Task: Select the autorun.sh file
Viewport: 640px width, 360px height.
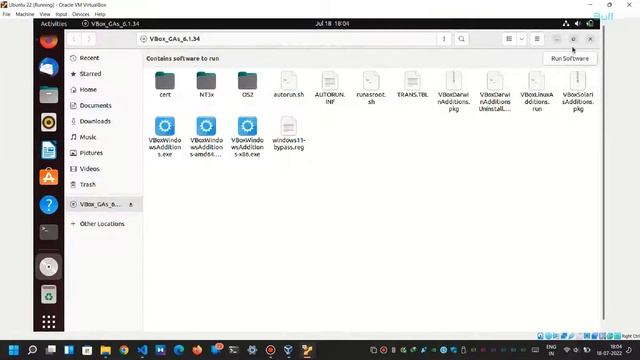Action: 289,84
